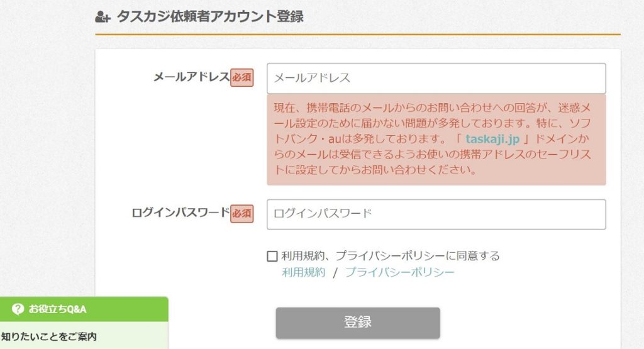Click the 必須 badge next to ログインパスワード
This screenshot has width=644, height=349.
click(242, 214)
